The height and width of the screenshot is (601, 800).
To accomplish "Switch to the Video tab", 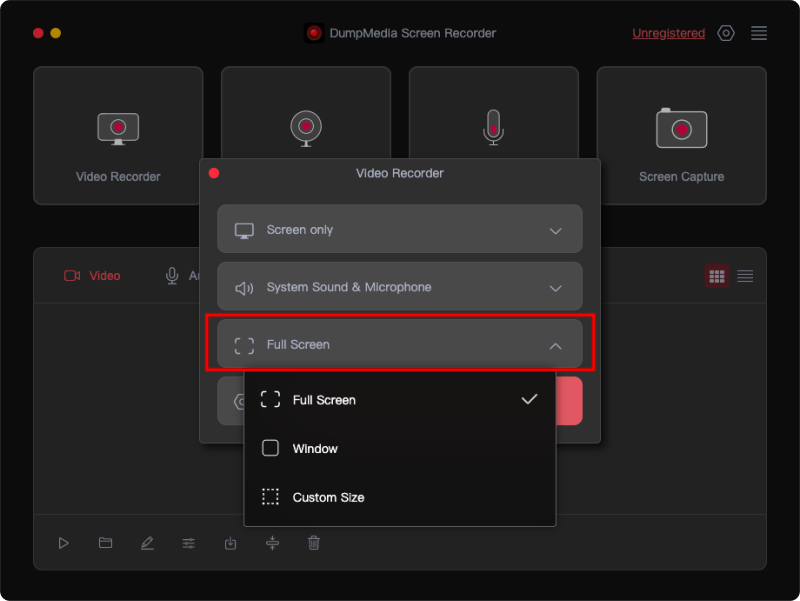I will [92, 276].
